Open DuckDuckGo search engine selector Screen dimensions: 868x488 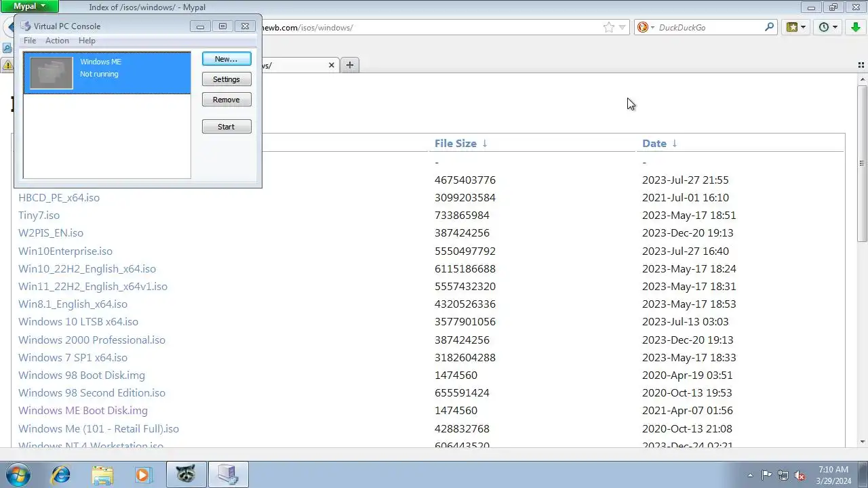(645, 27)
